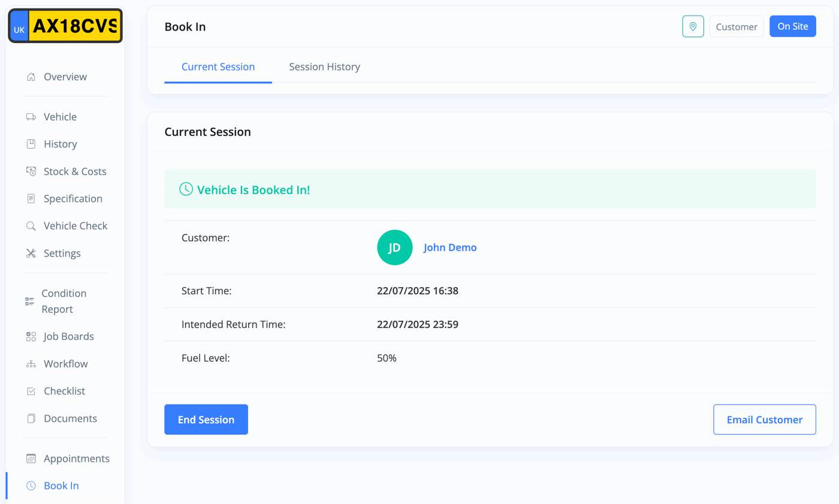
Task: Click the Vehicle truck icon
Action: coord(31,117)
